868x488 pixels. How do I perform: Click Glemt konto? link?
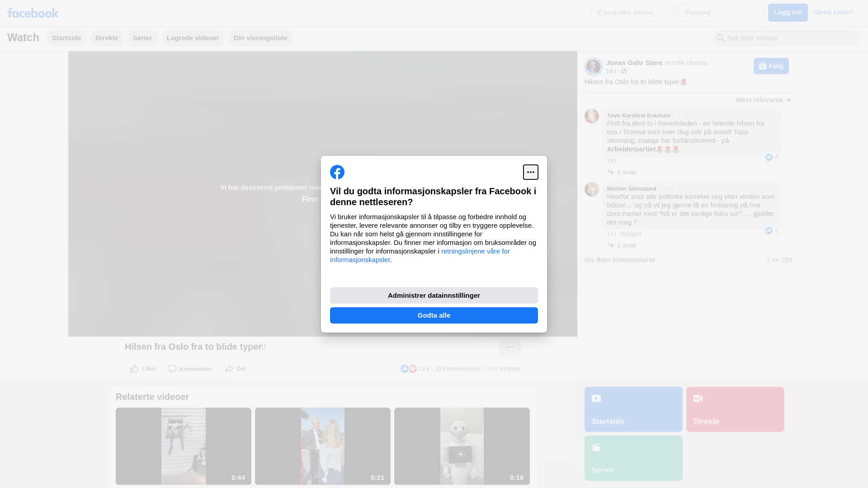833,12
